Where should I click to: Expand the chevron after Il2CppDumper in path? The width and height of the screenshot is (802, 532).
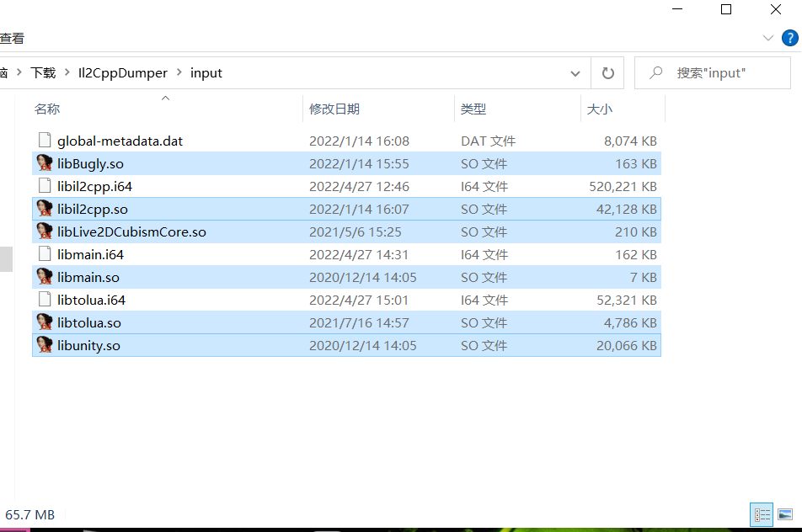coord(179,73)
